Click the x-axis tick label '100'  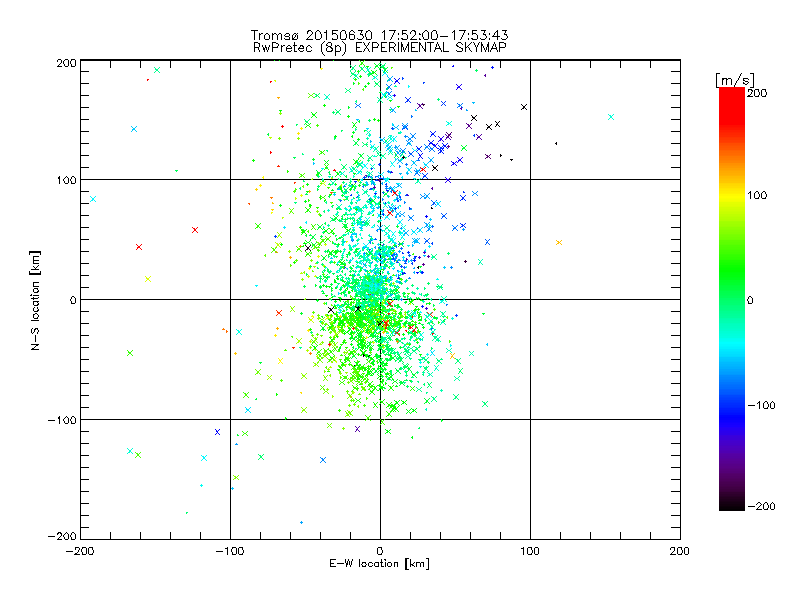tap(530, 551)
